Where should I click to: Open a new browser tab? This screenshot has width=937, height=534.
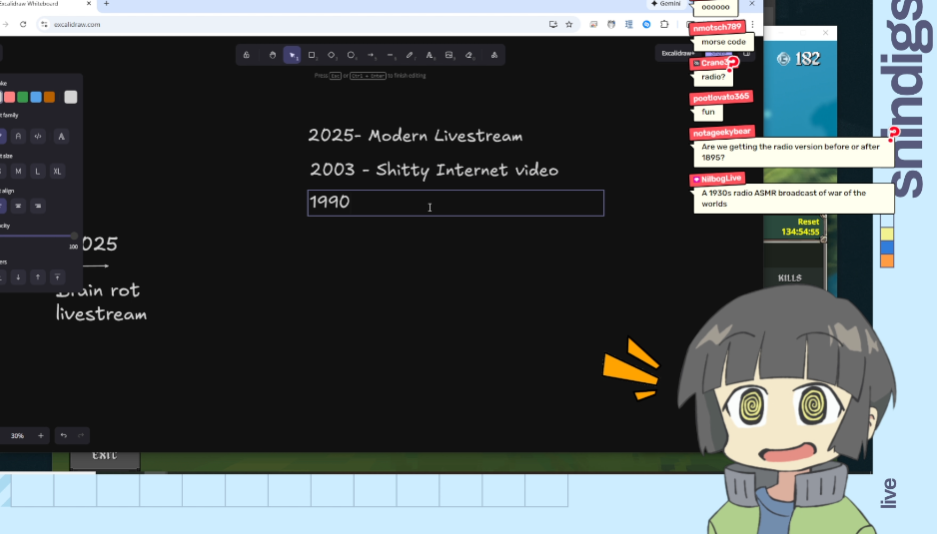(106, 4)
